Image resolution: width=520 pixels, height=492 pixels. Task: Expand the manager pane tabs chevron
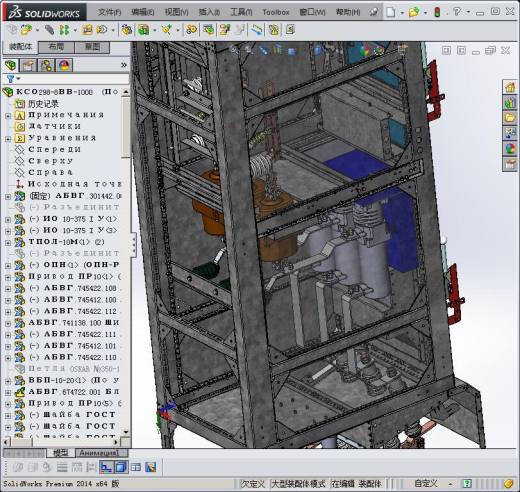click(124, 65)
